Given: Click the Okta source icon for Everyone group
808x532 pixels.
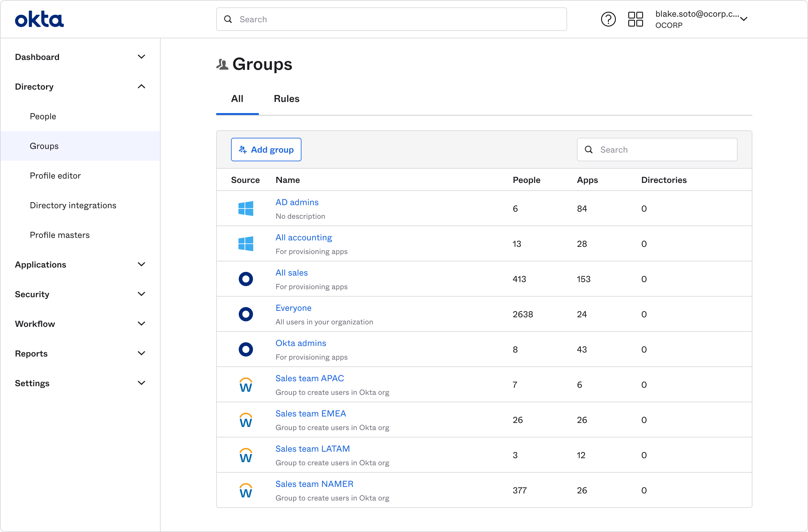Looking at the screenshot, I should [246, 314].
